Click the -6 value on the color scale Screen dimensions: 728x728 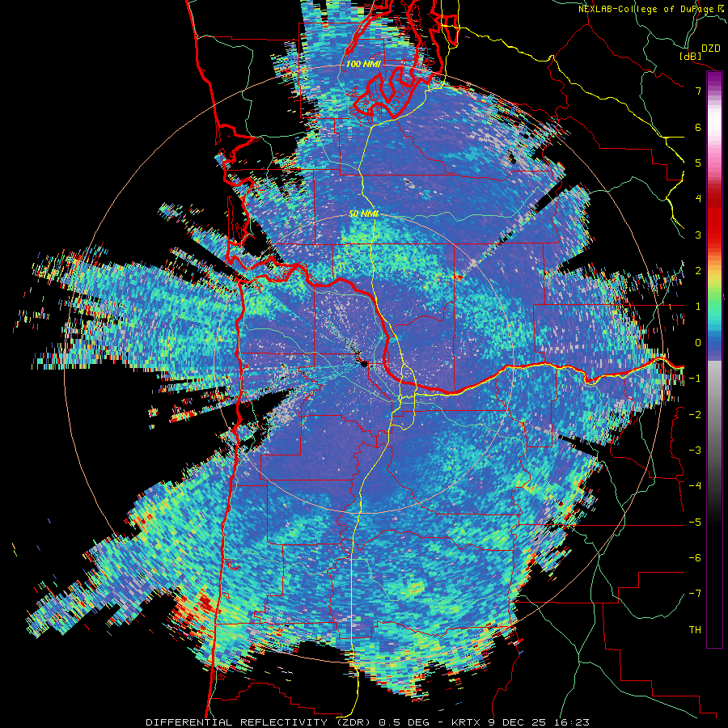pos(695,558)
